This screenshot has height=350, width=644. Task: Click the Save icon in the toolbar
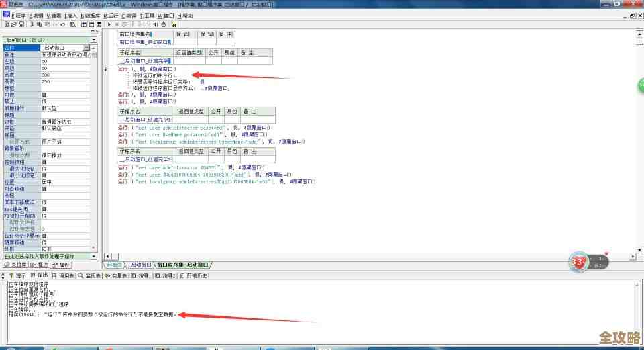pyautogui.click(x=21, y=24)
